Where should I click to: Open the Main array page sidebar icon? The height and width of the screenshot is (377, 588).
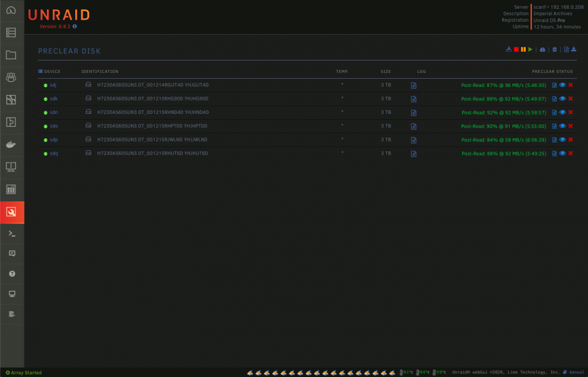(x=11, y=32)
